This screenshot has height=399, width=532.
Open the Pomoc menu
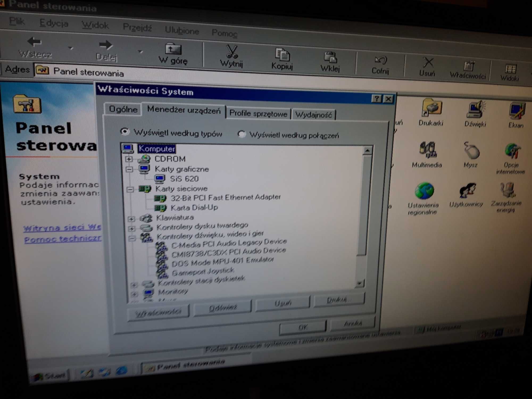(x=224, y=33)
